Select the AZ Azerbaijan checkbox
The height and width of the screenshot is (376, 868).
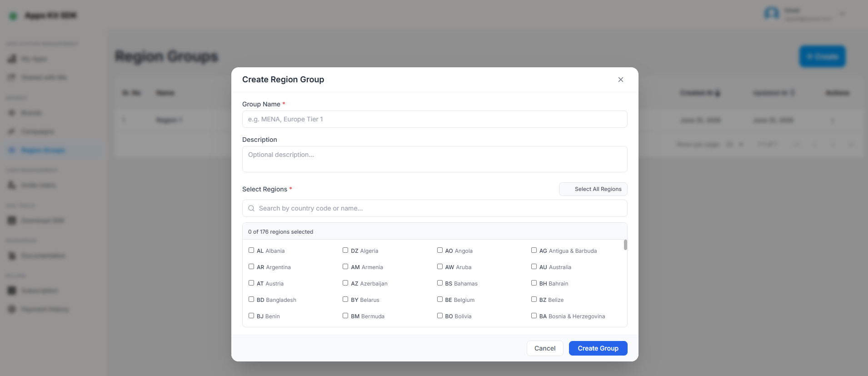345,283
